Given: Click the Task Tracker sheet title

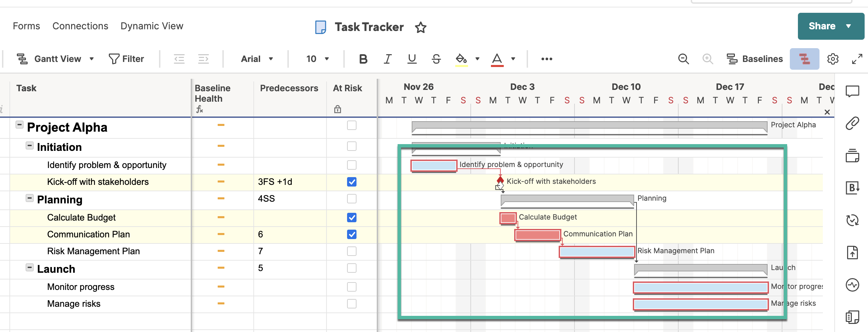Looking at the screenshot, I should [x=369, y=27].
